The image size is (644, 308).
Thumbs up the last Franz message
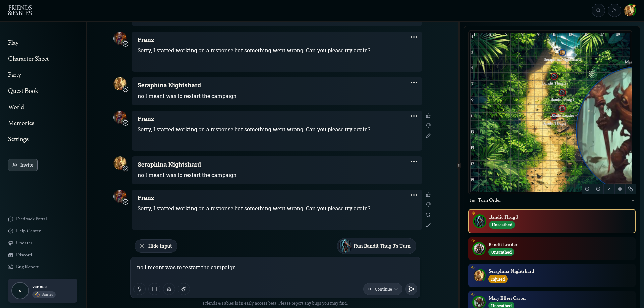pos(428,195)
